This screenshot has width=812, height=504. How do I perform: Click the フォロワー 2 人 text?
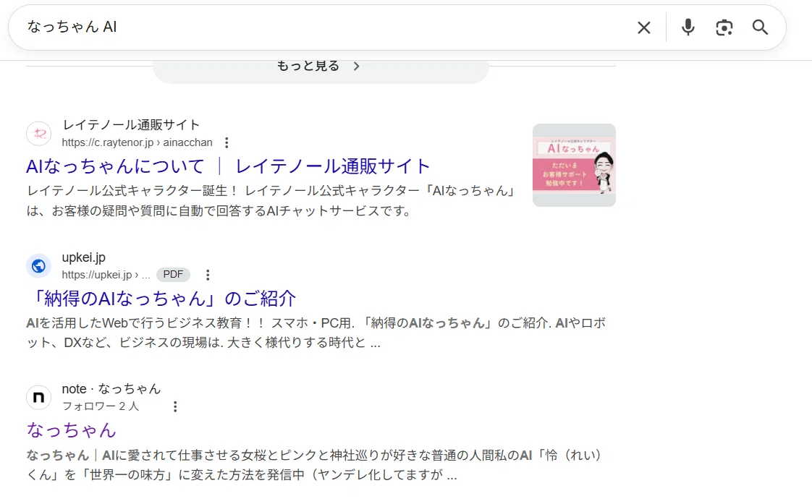(101, 406)
